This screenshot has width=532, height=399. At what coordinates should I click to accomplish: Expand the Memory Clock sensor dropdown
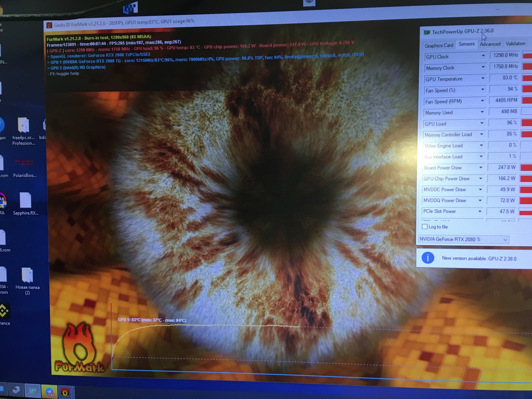[483, 67]
